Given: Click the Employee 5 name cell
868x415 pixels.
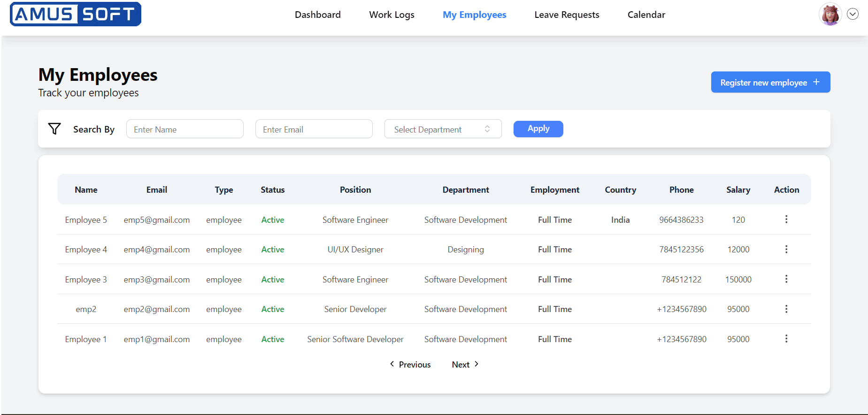Looking at the screenshot, I should point(86,220).
